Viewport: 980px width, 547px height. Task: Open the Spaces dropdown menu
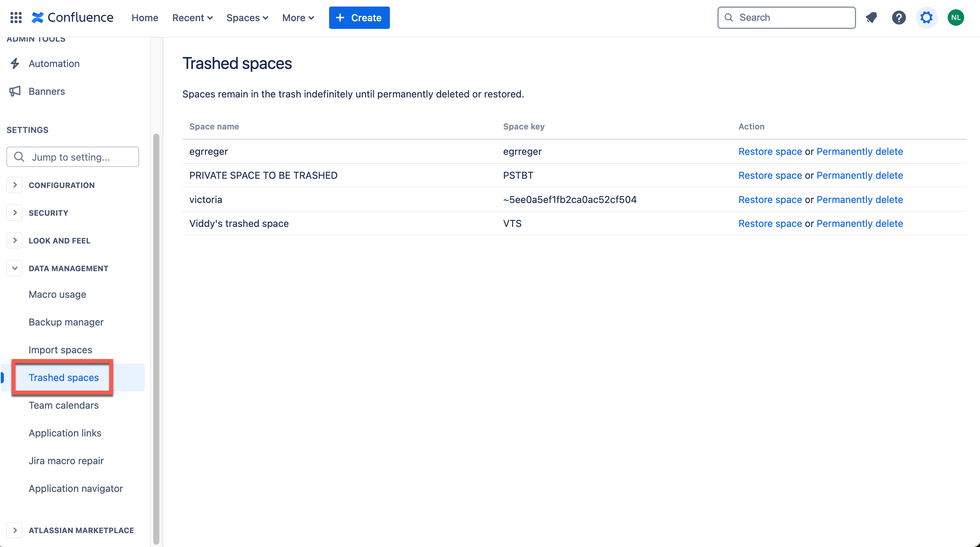coord(247,18)
